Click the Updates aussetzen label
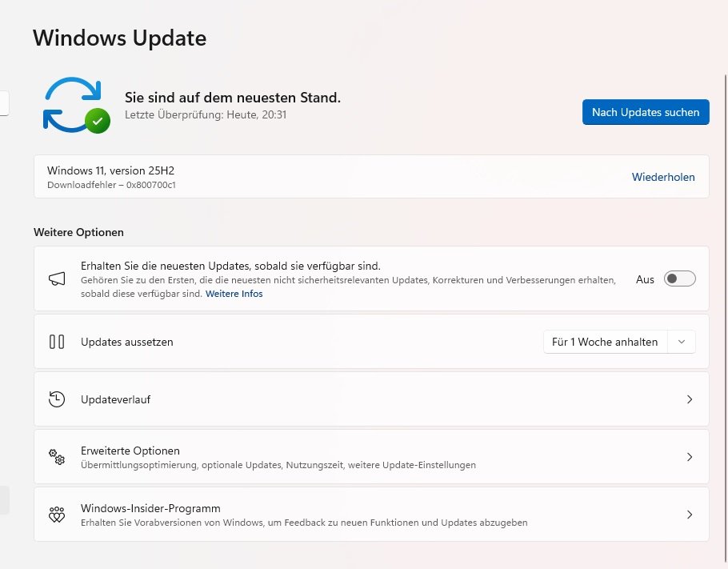 click(x=126, y=342)
